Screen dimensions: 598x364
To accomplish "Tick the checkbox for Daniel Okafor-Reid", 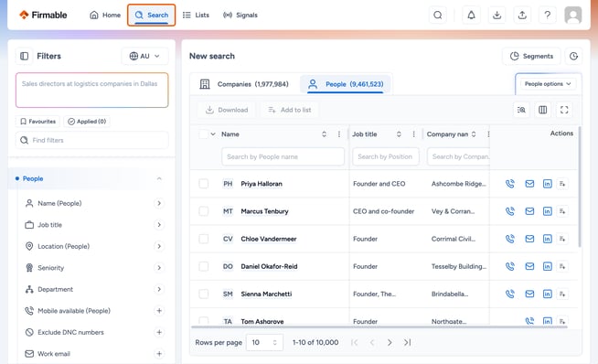I will click(204, 266).
